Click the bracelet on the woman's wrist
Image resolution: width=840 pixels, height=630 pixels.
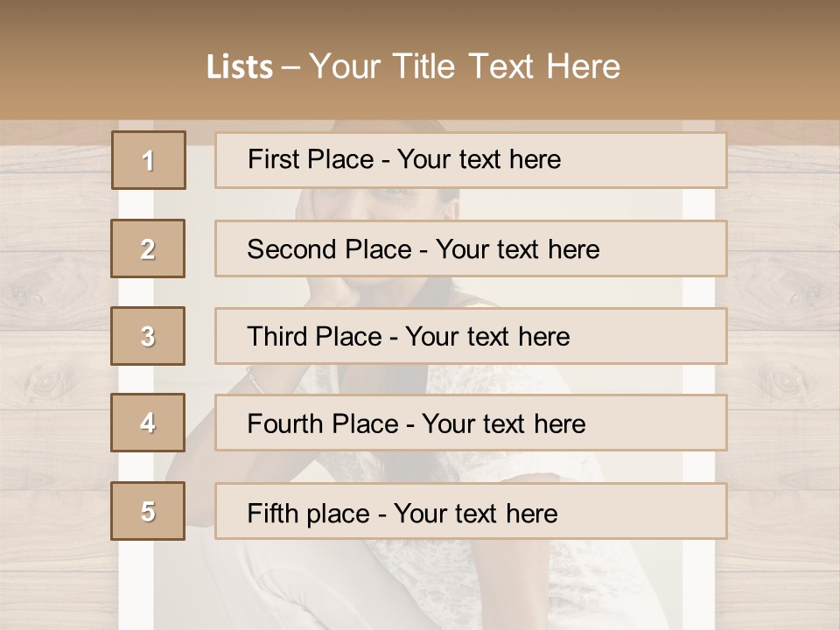coord(254,379)
